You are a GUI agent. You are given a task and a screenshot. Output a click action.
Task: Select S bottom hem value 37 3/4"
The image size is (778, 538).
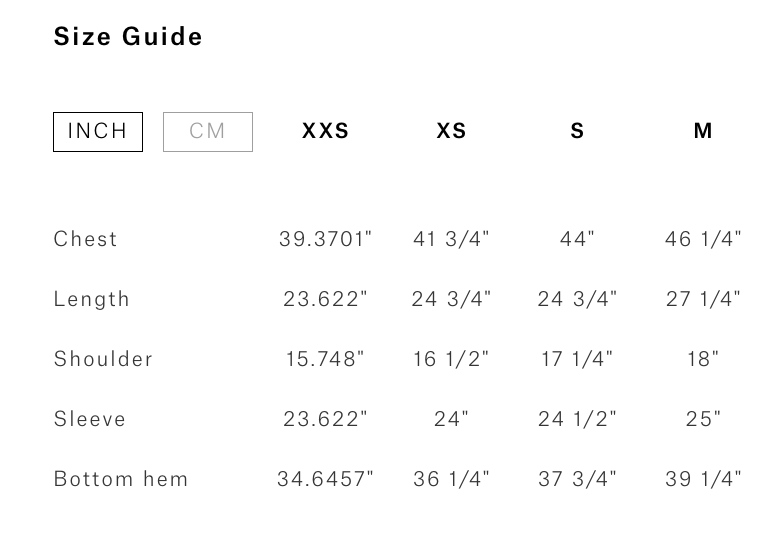[577, 479]
